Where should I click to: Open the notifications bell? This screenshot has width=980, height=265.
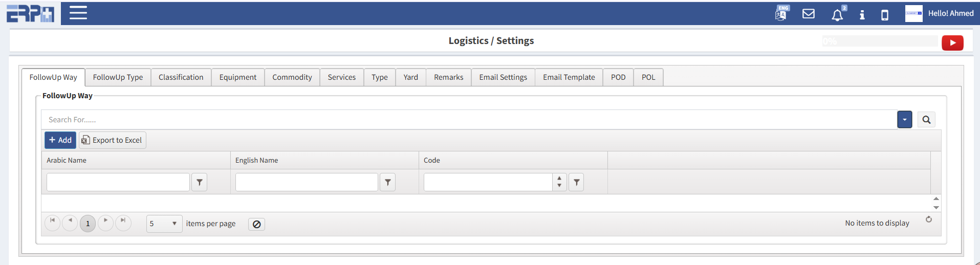coord(837,15)
